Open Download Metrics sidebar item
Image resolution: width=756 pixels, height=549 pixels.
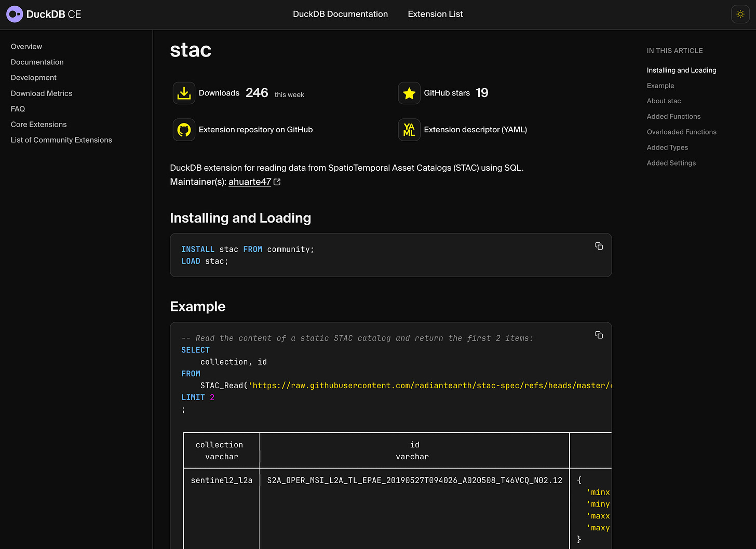coord(42,93)
